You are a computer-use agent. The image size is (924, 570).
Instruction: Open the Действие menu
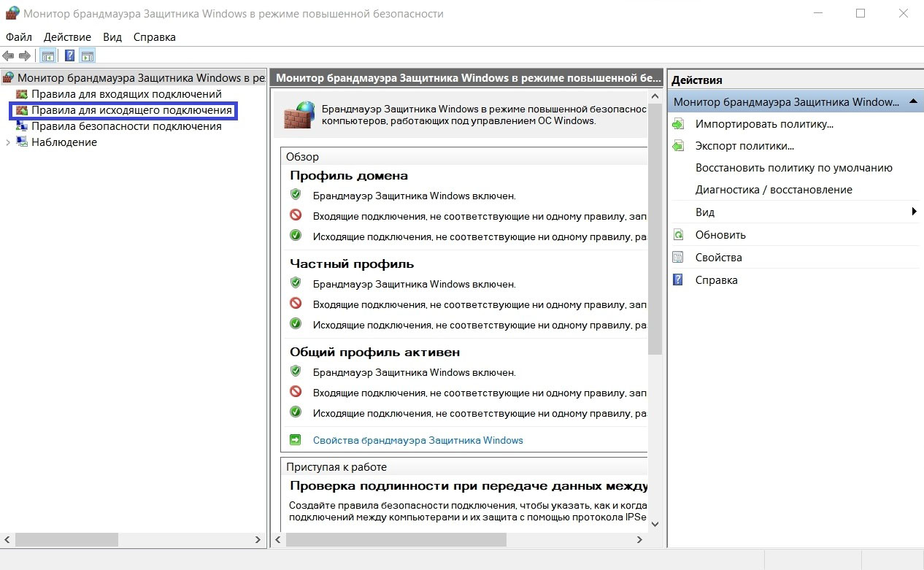pyautogui.click(x=67, y=36)
